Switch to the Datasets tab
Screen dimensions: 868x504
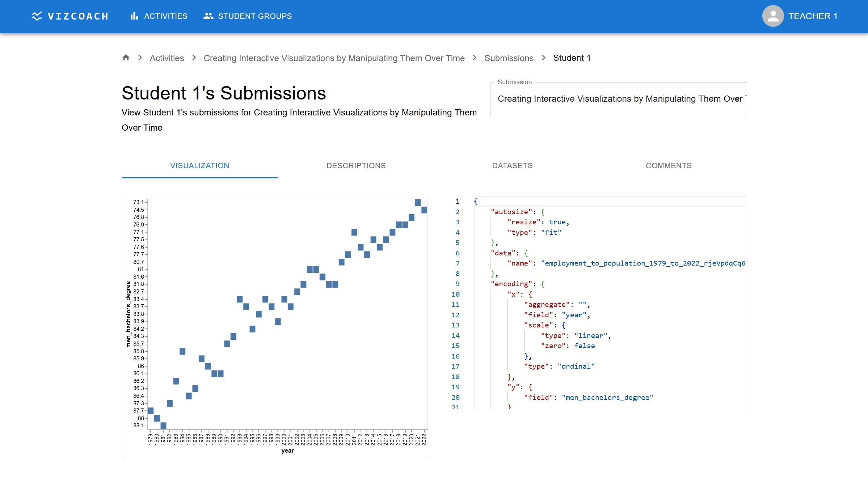tap(512, 166)
